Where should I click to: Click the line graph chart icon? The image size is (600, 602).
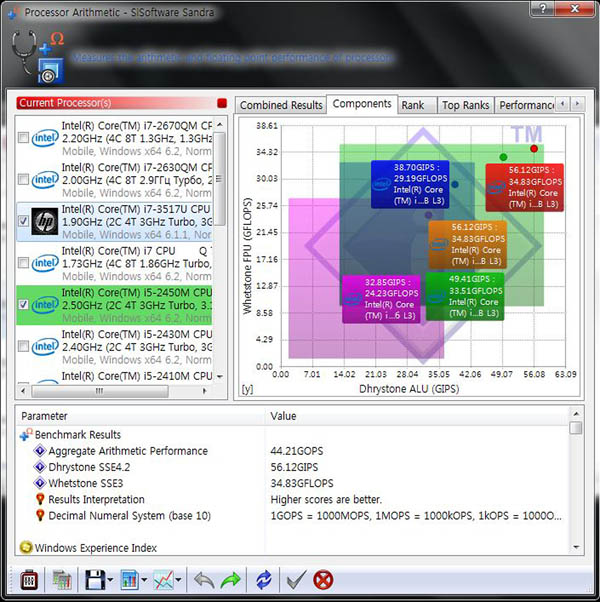point(163,580)
